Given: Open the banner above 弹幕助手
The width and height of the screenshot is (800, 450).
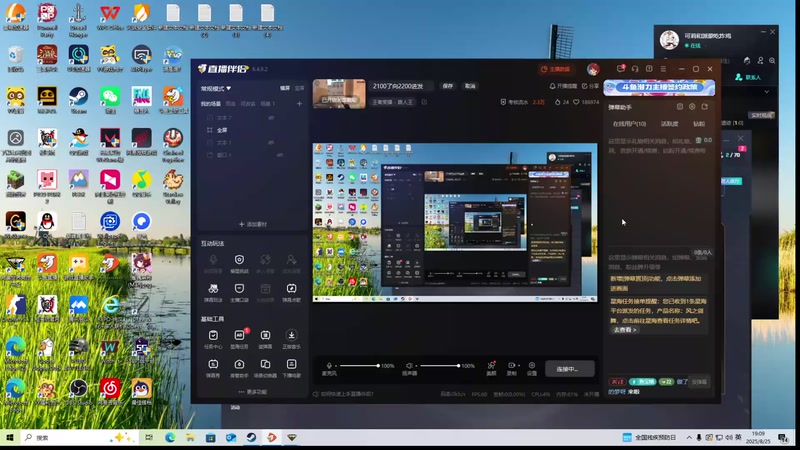Looking at the screenshot, I should point(659,87).
